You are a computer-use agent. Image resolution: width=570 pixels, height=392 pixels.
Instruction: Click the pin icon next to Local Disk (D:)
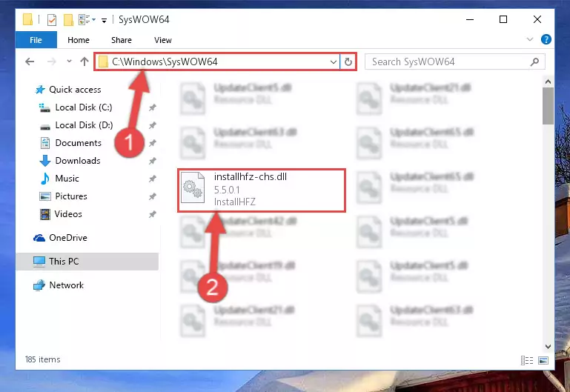(x=152, y=125)
